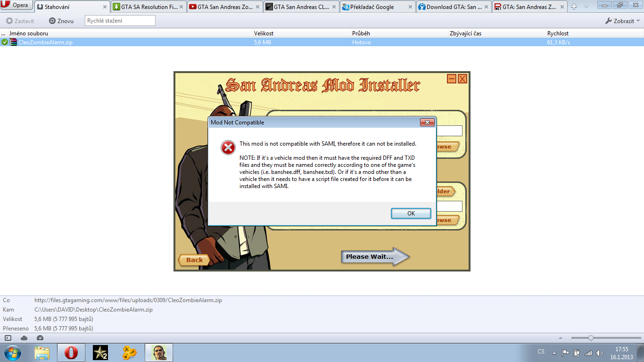Open the Opera main menu button
The image size is (644, 362).
pyautogui.click(x=17, y=6)
